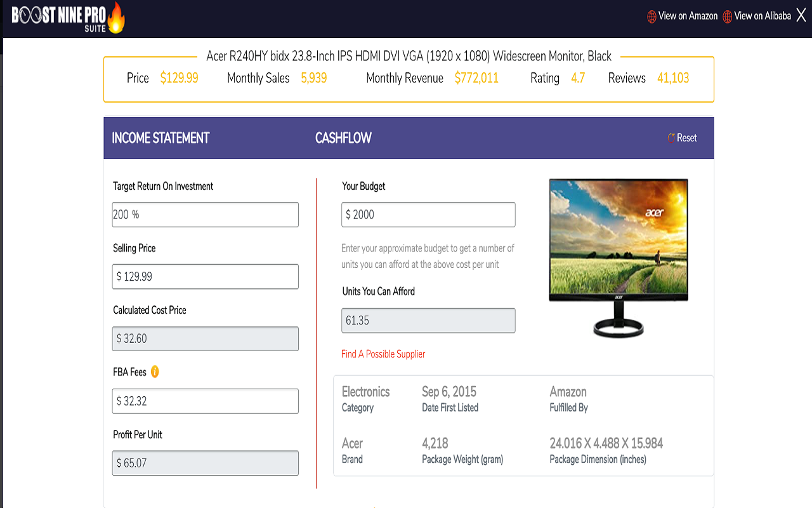This screenshot has width=812, height=508.
Task: Click the Monthly Sales label
Action: pyautogui.click(x=258, y=78)
